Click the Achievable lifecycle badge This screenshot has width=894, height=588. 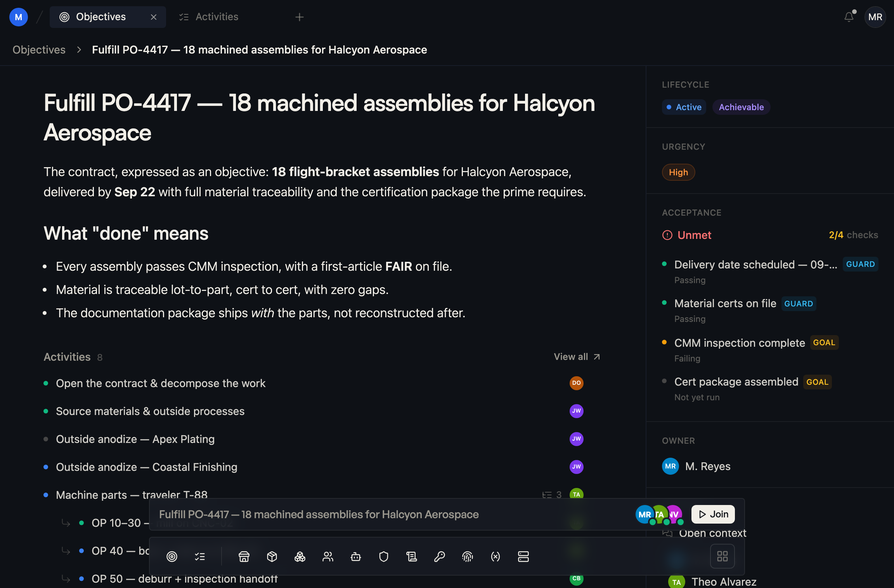click(741, 107)
